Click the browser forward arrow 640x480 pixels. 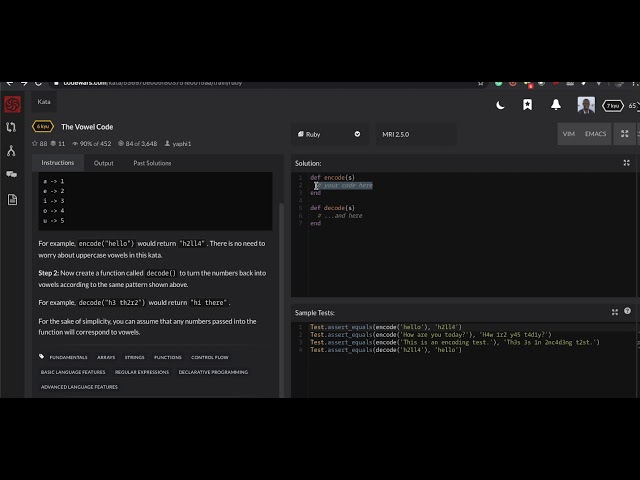coord(24,83)
